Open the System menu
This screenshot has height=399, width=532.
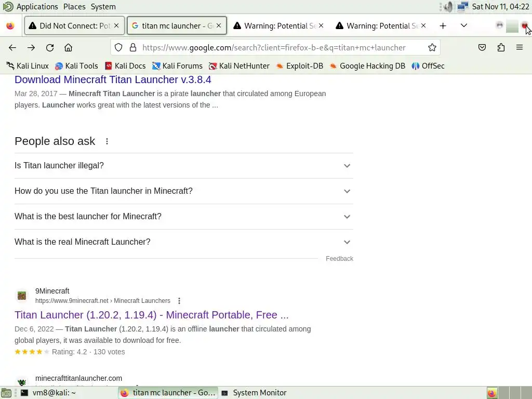pos(103,7)
